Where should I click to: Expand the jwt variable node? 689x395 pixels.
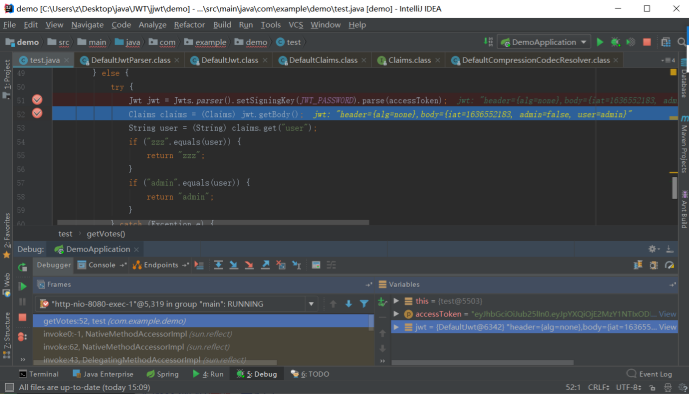396,327
